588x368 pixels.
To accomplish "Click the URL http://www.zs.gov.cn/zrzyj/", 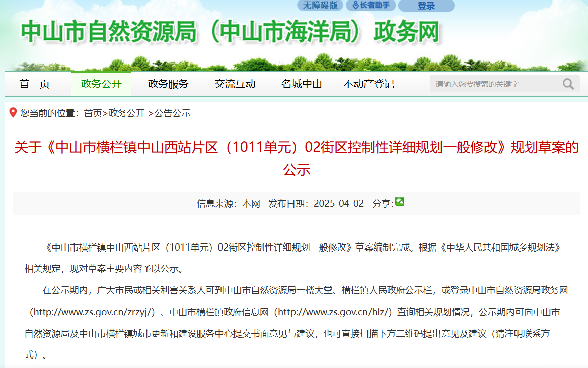I will tap(92, 312).
